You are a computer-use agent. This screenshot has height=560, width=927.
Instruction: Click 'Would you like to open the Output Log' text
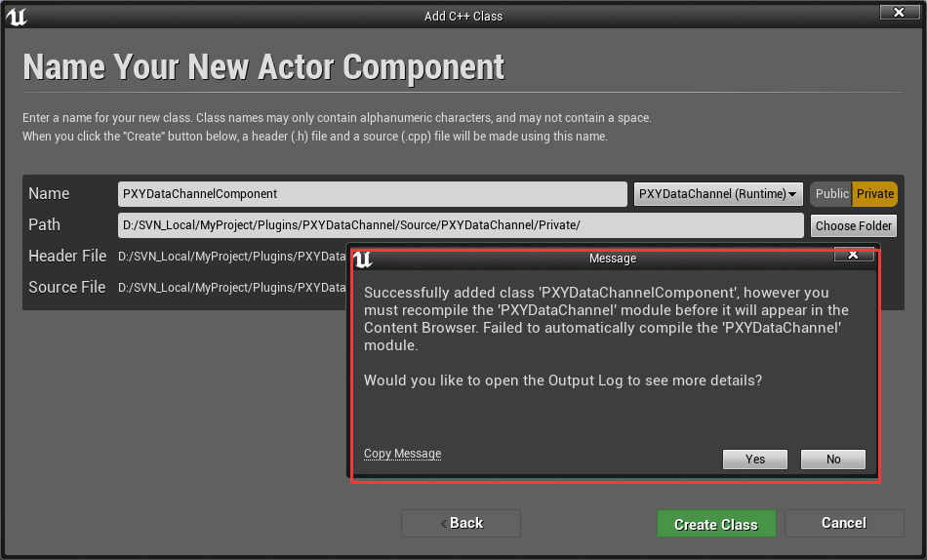563,380
